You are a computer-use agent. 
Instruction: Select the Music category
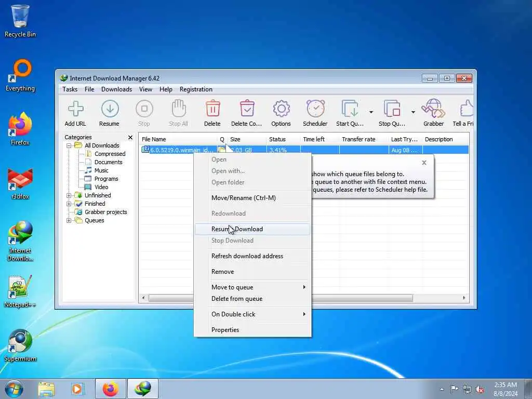point(101,170)
